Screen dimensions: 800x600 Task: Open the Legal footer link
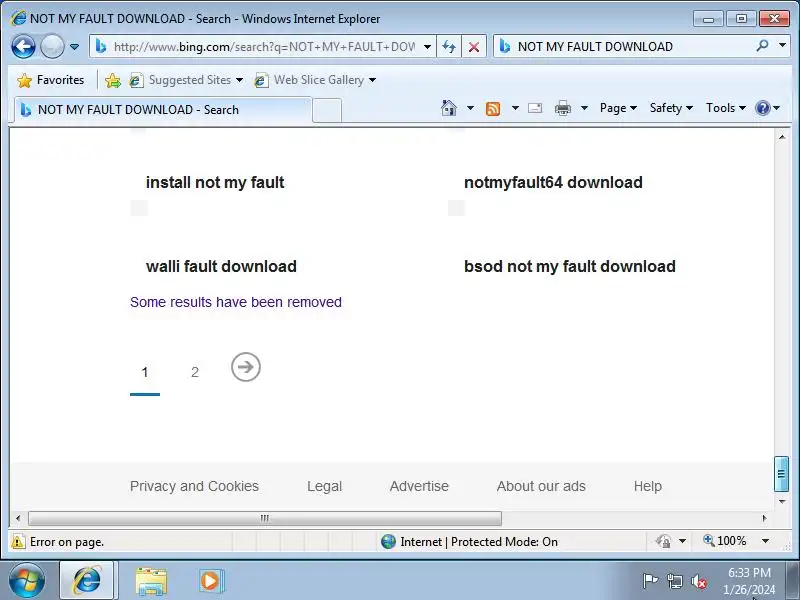pos(324,486)
